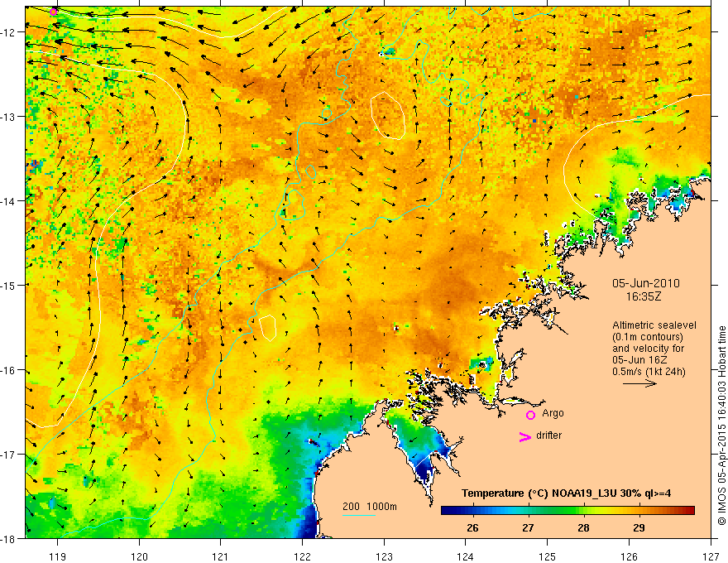Screen dimensions: 728x563
Task: Click the latitude axis label '-16'
Action: pyautogui.click(x=8, y=370)
